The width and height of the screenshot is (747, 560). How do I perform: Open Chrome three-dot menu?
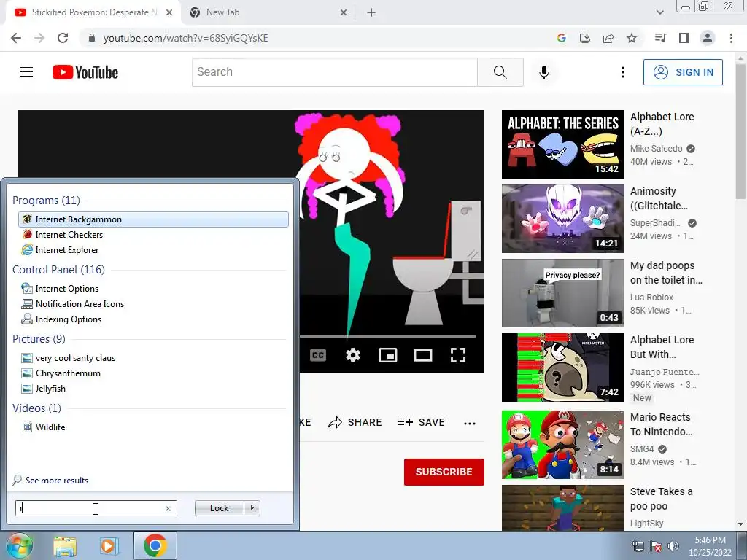point(731,38)
